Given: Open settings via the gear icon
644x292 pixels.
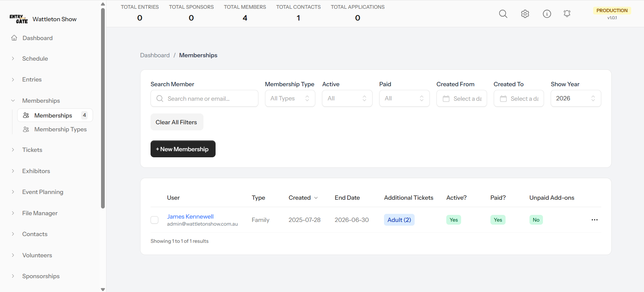Looking at the screenshot, I should [525, 14].
